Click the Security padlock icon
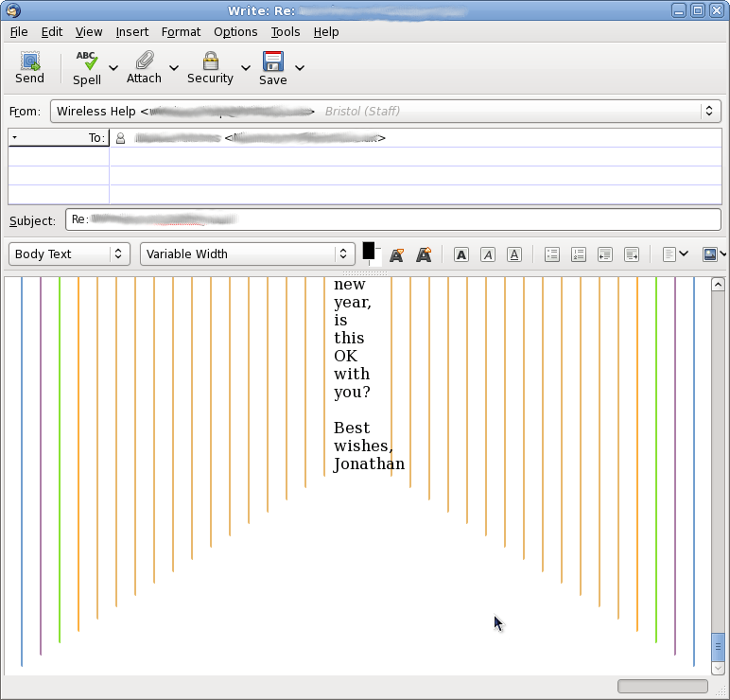 [210, 62]
